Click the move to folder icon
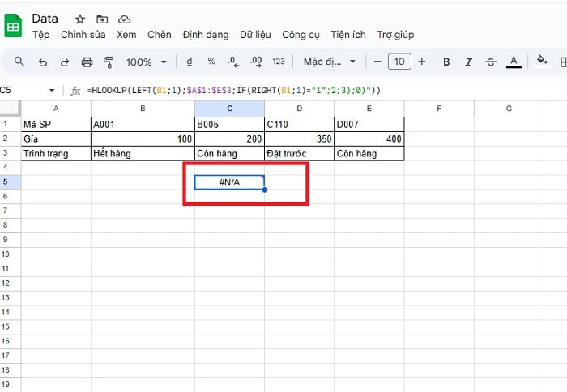Viewport: 567px width, 392px height. (x=102, y=19)
